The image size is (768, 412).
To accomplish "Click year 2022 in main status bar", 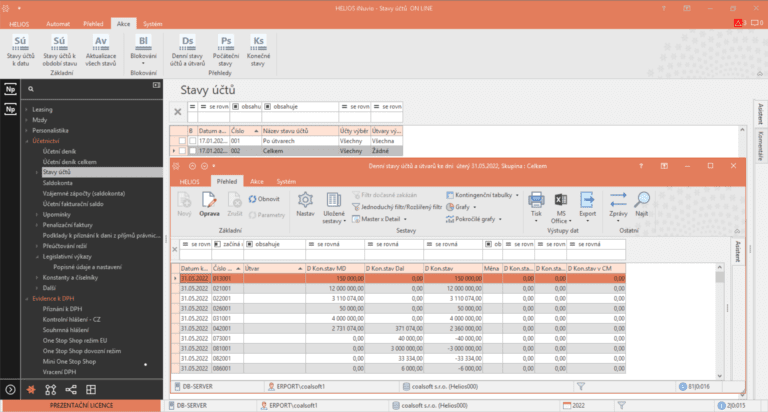I will pyautogui.click(x=574, y=405).
